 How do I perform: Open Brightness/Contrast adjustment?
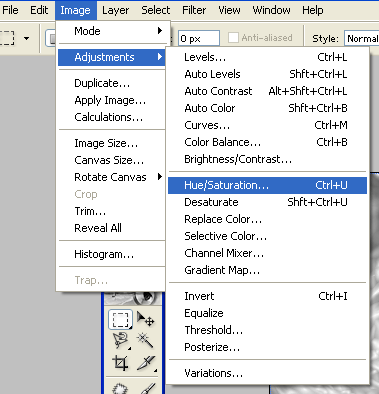[x=267, y=159]
